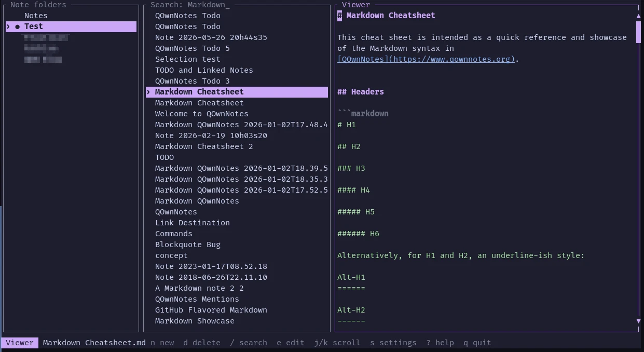Open 'Note 2026-02-19 10h03s20' note
Screen dimensions: 644x352
(x=211, y=136)
